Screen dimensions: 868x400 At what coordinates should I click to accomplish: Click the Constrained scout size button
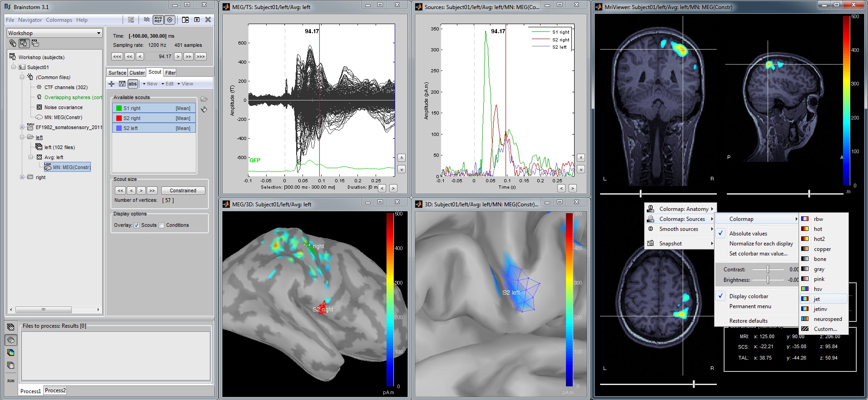183,190
